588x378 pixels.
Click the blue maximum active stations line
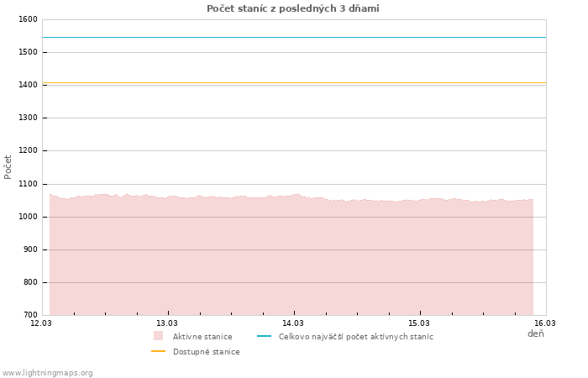point(294,37)
